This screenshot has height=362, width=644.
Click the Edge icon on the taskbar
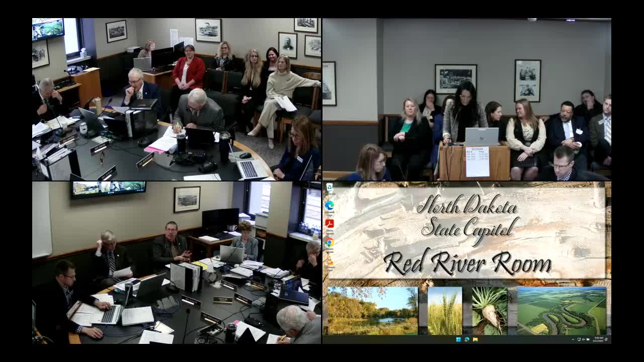pos(467,339)
